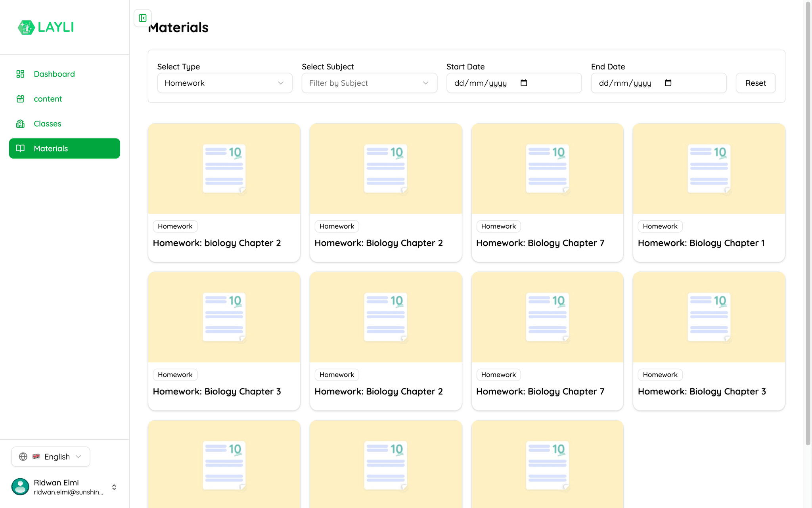The height and width of the screenshot is (508, 812).
Task: Click the Start Date input field
Action: (514, 83)
